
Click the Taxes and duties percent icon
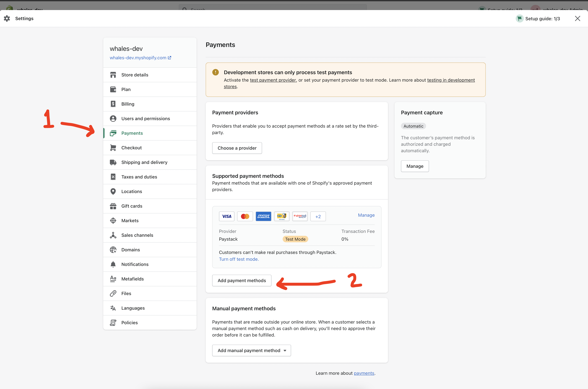point(113,177)
